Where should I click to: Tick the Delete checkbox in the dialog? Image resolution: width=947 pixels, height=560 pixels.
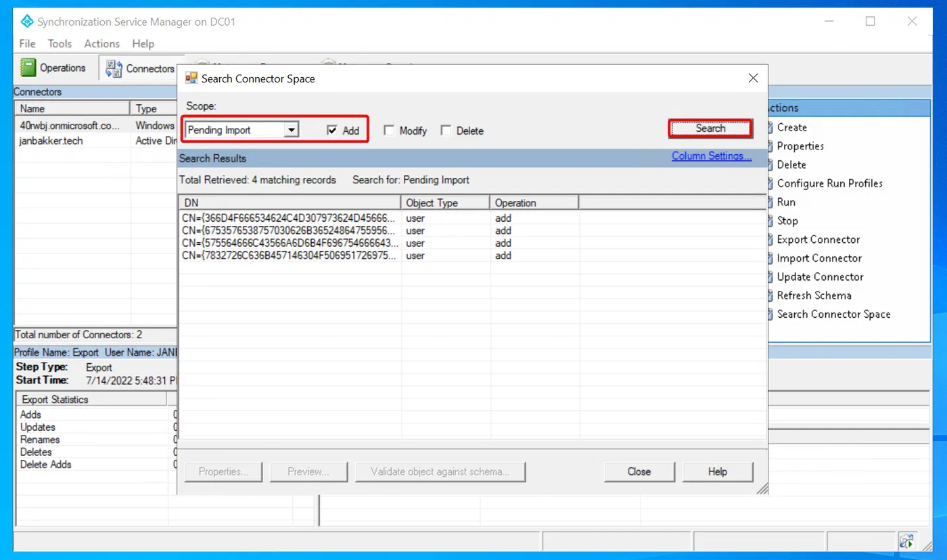446,131
